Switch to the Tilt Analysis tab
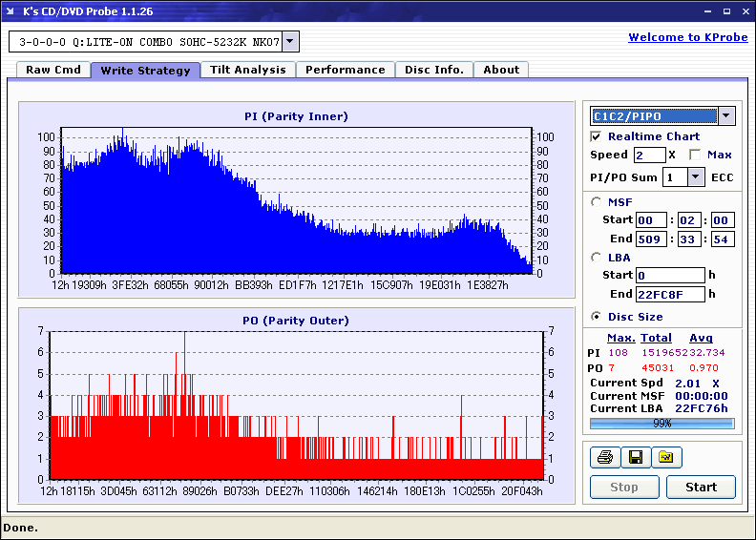Image resolution: width=756 pixels, height=540 pixels. [248, 70]
